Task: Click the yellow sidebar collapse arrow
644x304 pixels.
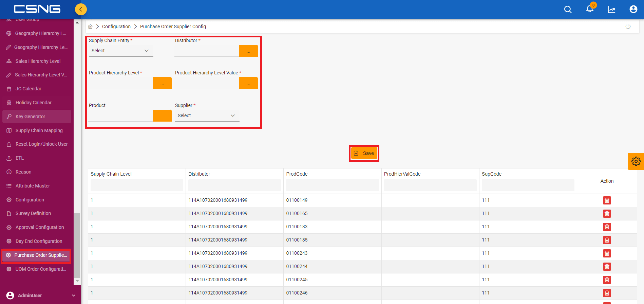Action: coord(81,9)
